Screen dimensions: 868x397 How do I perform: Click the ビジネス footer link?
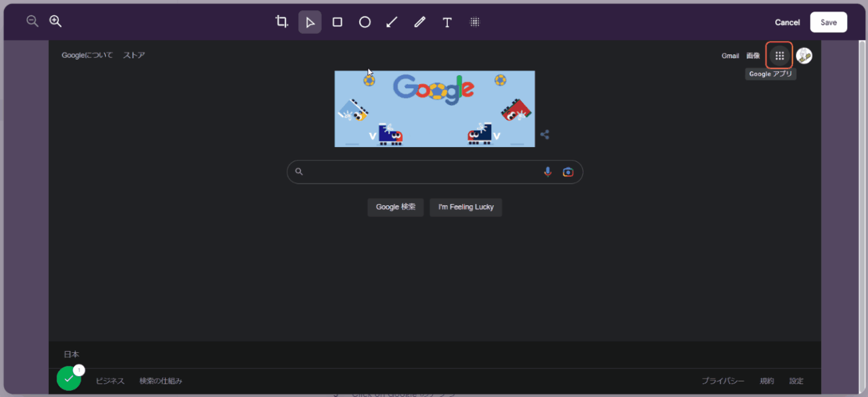[x=110, y=381]
